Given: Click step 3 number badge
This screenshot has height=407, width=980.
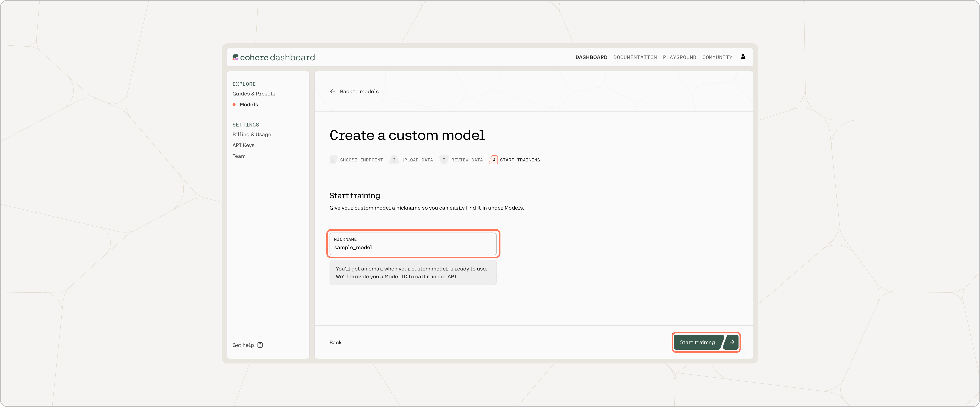Looking at the screenshot, I should click(444, 160).
